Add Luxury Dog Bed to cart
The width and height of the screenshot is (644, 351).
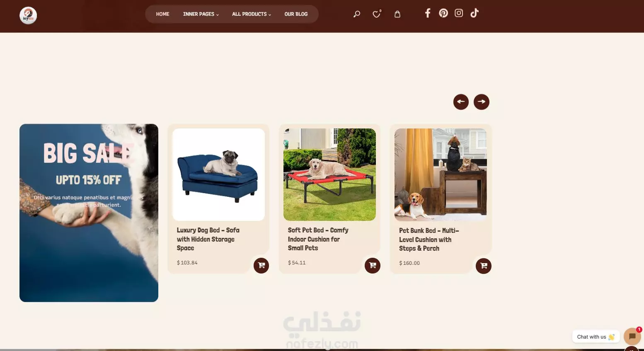261,265
